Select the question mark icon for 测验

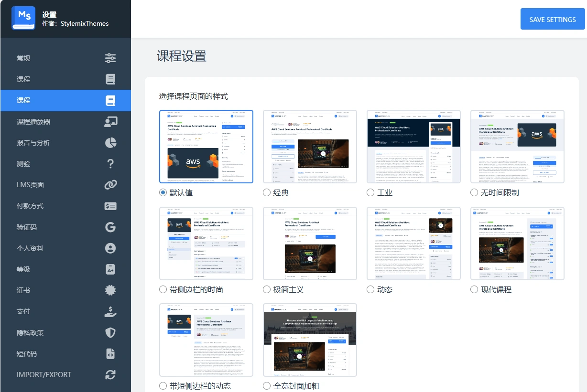click(x=110, y=163)
